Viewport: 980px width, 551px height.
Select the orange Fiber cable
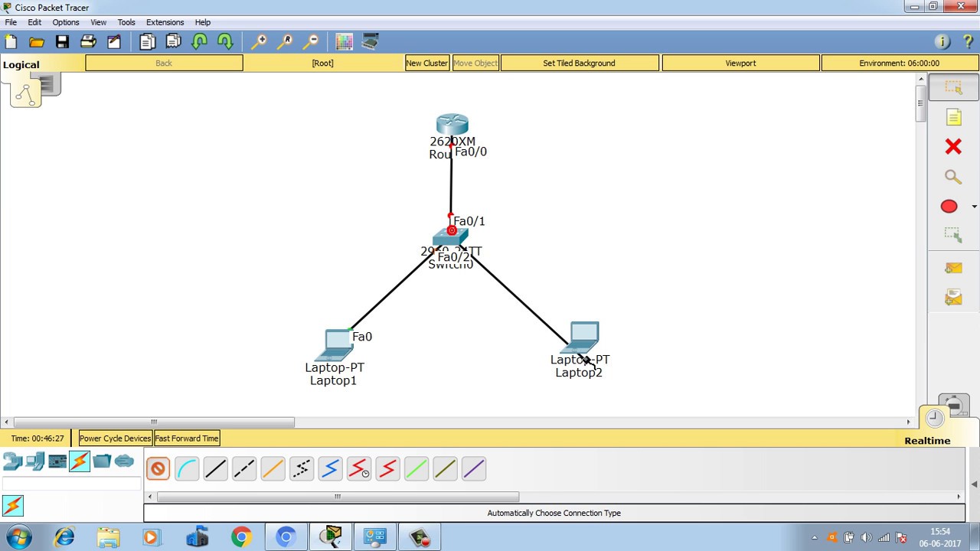click(x=273, y=468)
